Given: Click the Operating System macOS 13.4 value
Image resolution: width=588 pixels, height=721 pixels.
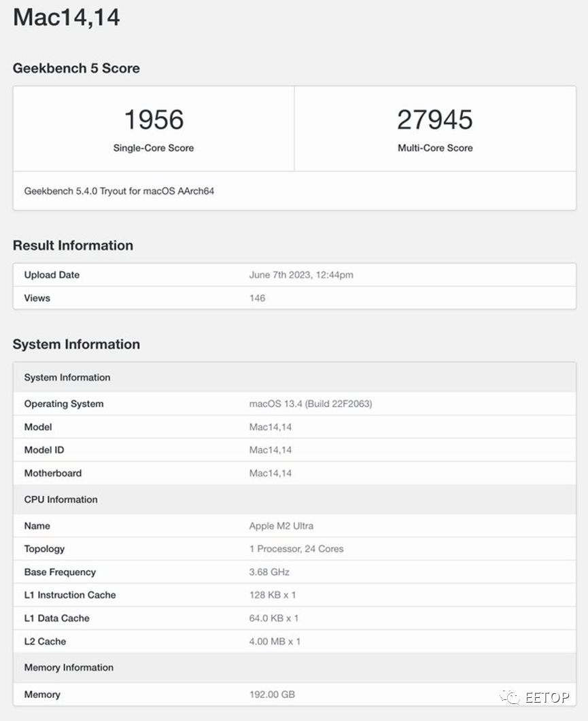Looking at the screenshot, I should click(x=311, y=404).
